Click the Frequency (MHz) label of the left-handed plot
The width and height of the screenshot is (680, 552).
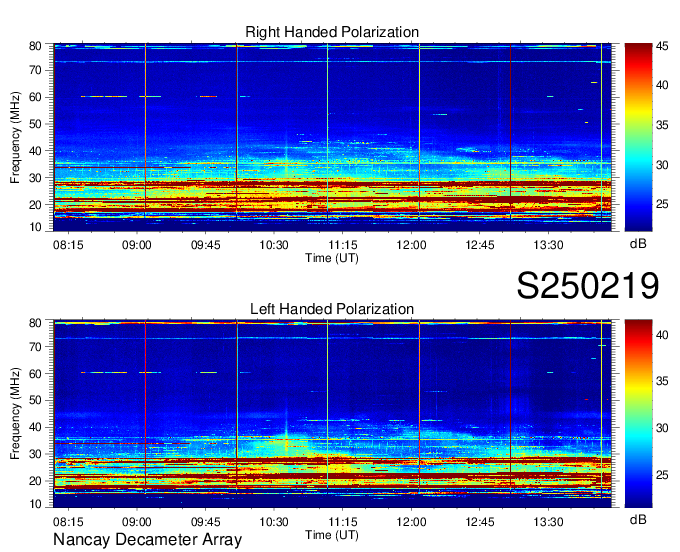tap(15, 414)
